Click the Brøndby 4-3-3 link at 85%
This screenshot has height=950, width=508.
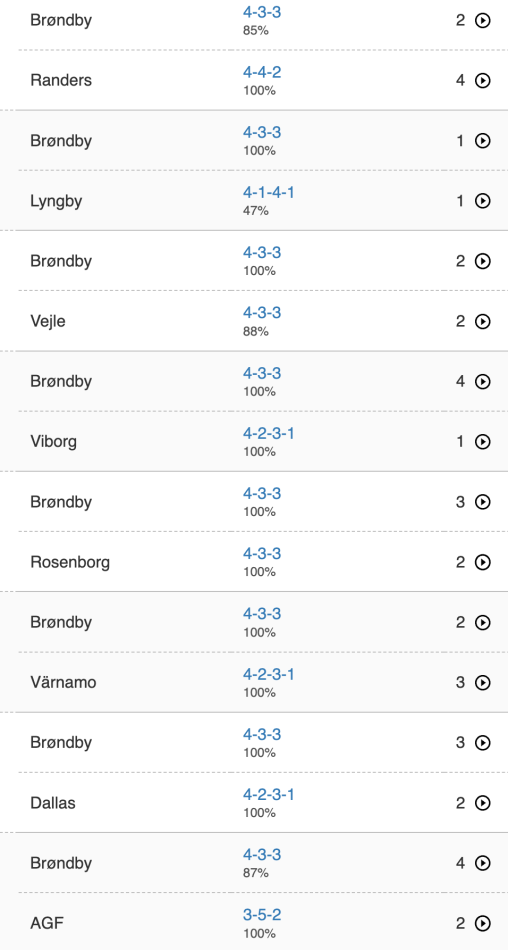tap(262, 12)
